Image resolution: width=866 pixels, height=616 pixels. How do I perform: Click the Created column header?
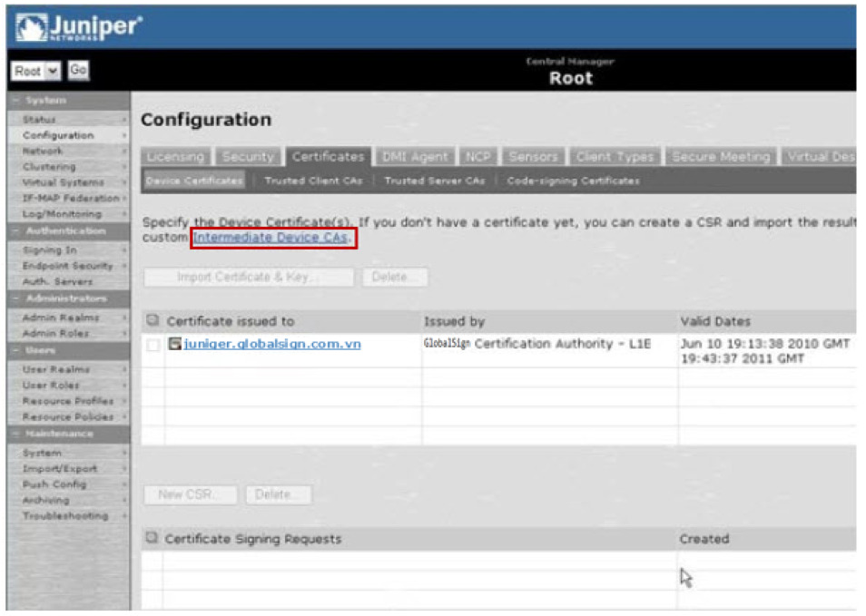click(704, 539)
